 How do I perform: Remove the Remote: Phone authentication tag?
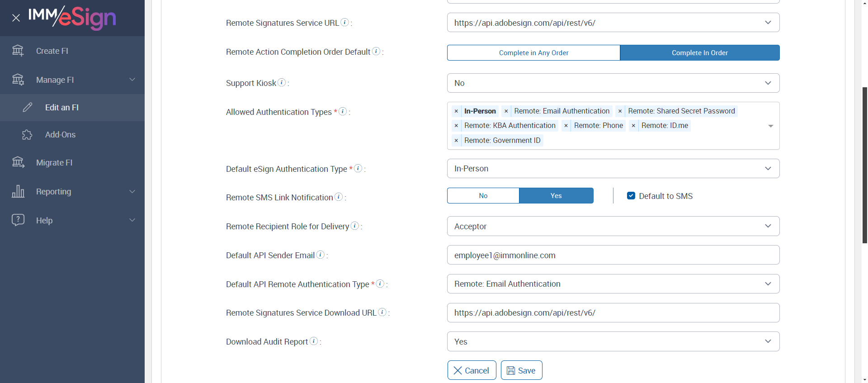[566, 126]
